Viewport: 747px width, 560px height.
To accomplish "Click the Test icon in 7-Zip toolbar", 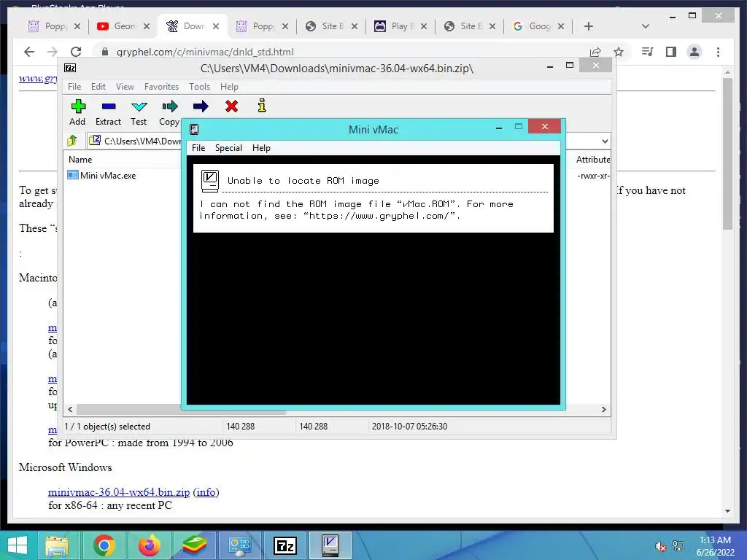I will click(x=139, y=106).
